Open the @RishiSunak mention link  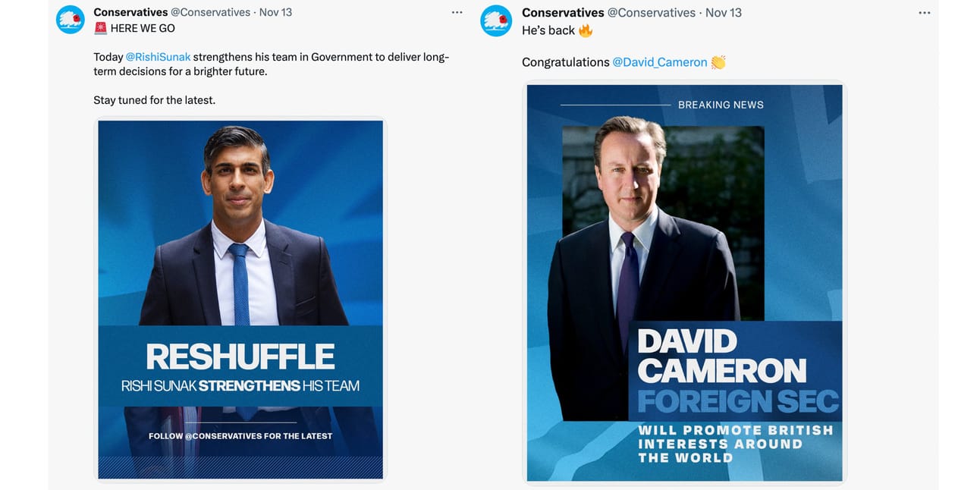click(x=158, y=57)
